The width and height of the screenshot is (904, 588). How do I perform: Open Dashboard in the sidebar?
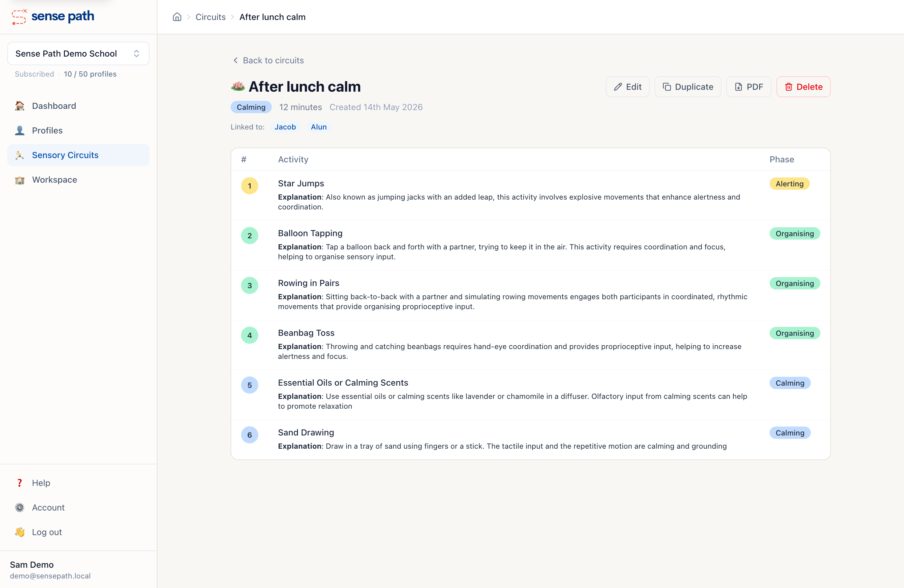tap(78, 106)
